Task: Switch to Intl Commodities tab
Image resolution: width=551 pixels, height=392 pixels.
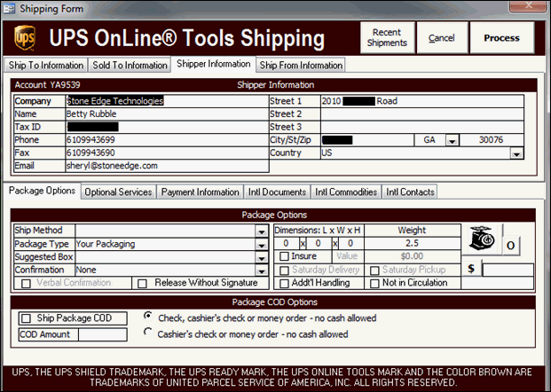Action: tap(346, 192)
